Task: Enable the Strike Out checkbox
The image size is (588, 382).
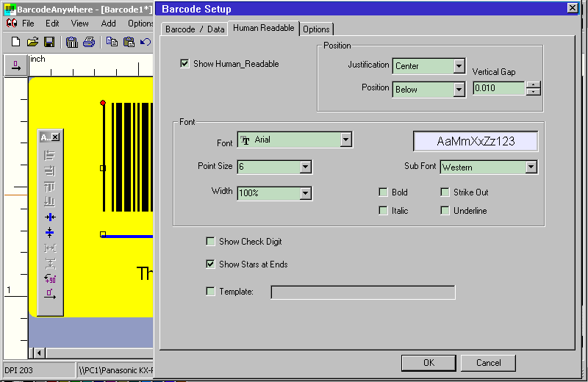Action: [445, 192]
